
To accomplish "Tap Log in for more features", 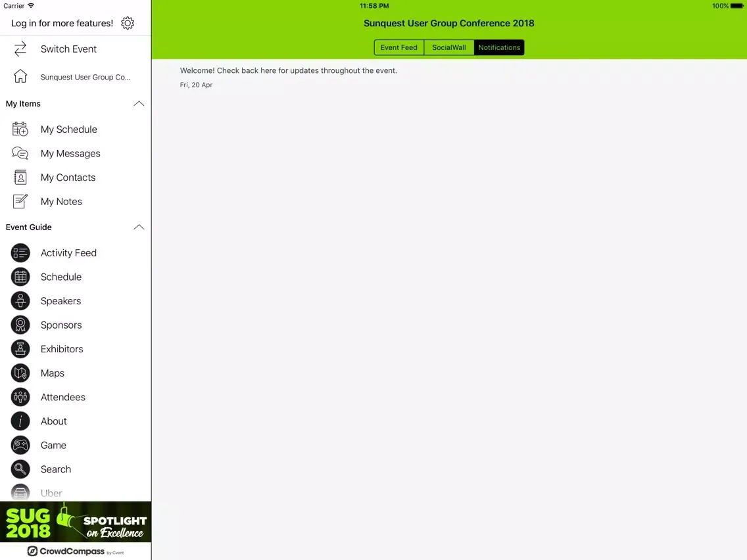I will click(x=62, y=23).
